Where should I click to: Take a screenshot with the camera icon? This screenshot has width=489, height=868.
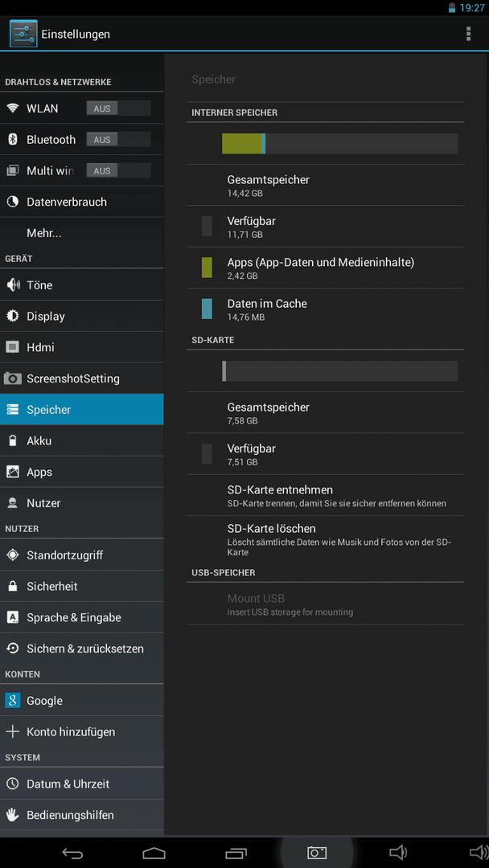(317, 853)
